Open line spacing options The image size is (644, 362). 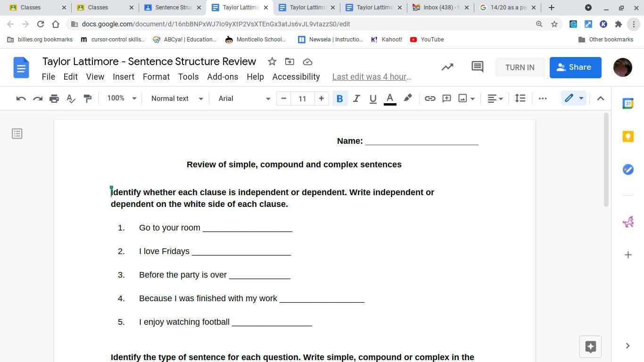520,99
